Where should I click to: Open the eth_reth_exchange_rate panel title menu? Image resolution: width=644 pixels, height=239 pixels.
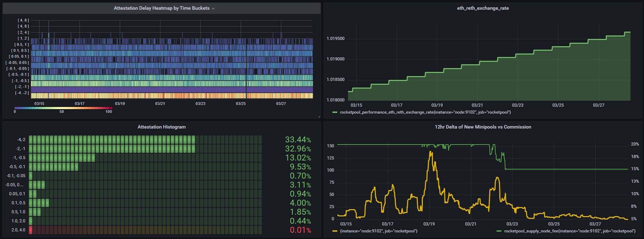483,8
